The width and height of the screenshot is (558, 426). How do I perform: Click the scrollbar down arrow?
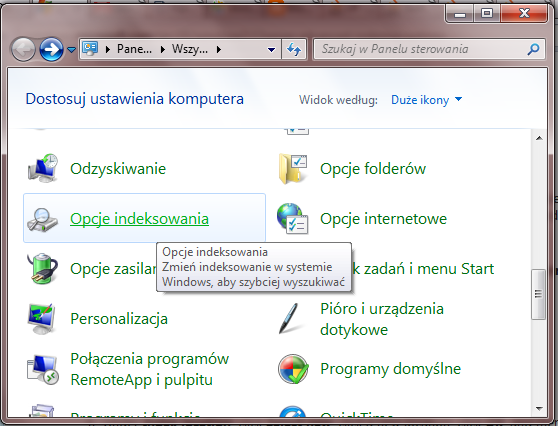pos(539,409)
